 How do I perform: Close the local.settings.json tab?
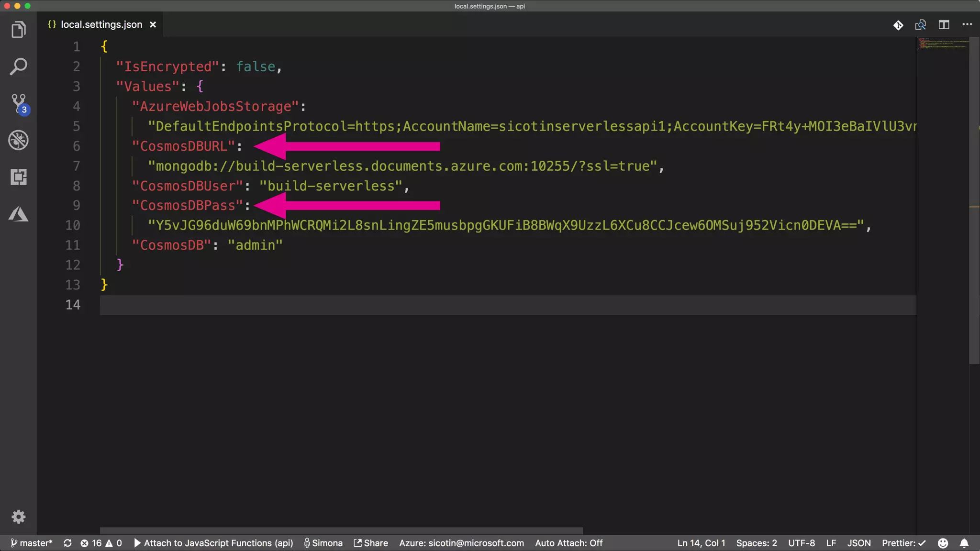click(153, 25)
